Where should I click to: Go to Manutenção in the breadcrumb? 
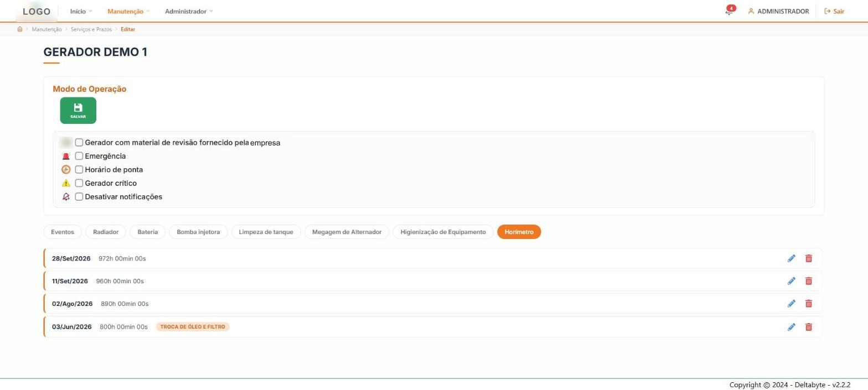pos(47,29)
